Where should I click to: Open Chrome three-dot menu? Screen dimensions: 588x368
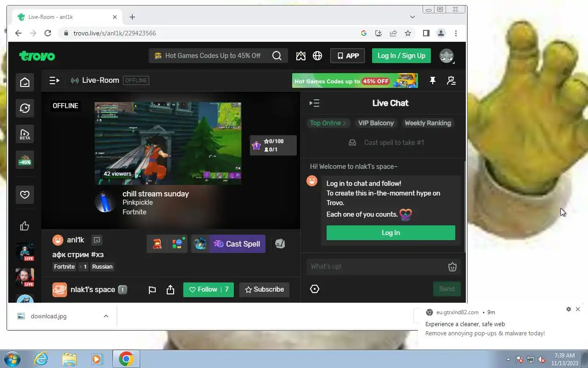(x=456, y=33)
